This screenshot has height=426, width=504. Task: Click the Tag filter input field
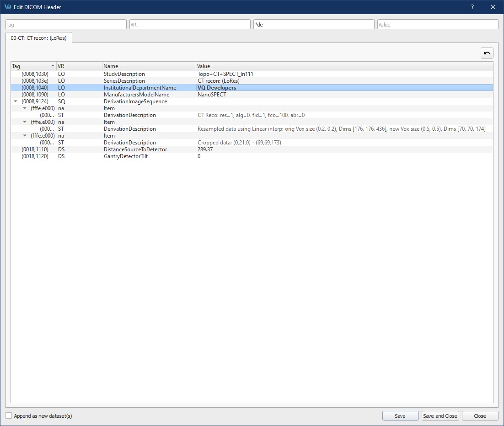pos(65,24)
